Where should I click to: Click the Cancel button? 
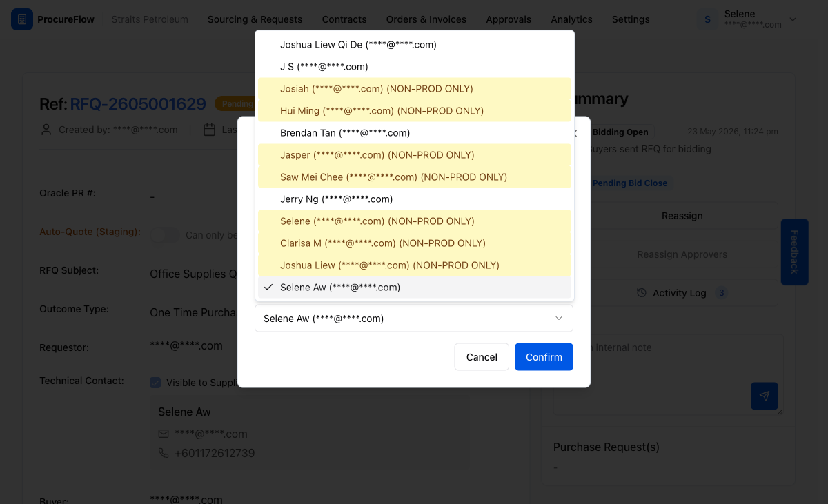click(482, 357)
